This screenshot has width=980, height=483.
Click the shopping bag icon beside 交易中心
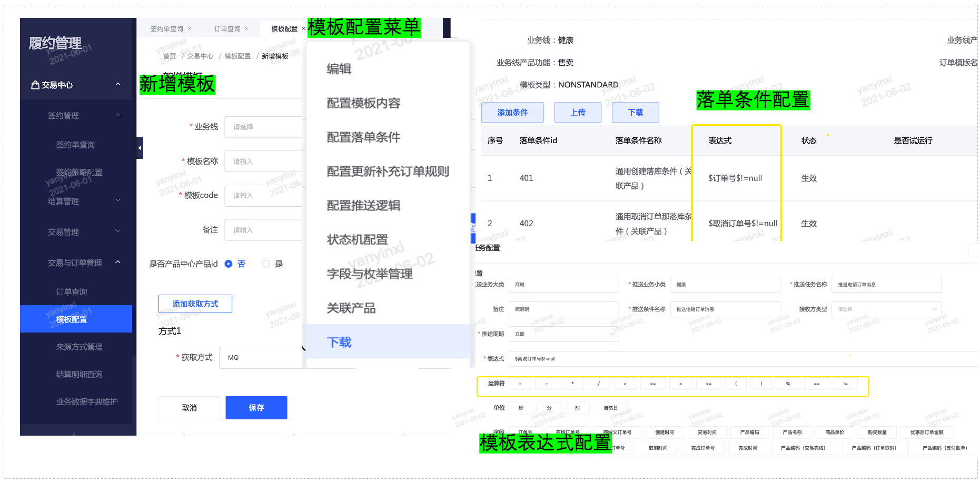tap(35, 85)
